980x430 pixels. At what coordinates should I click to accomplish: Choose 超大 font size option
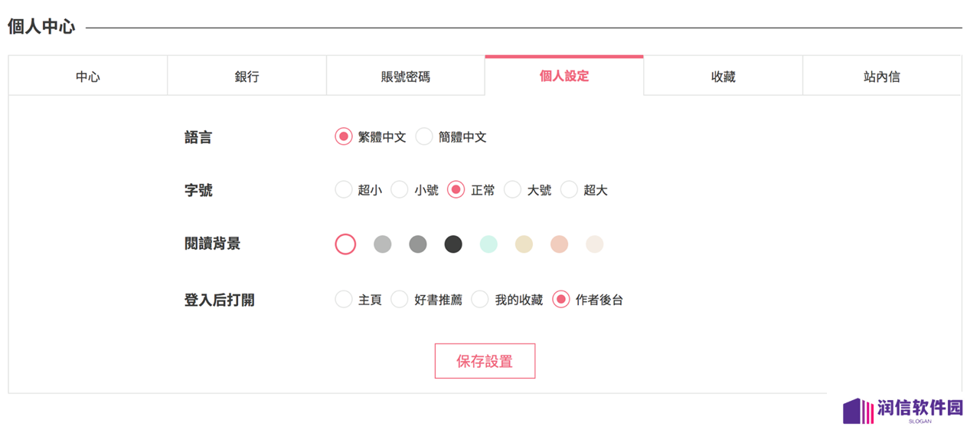(x=569, y=190)
